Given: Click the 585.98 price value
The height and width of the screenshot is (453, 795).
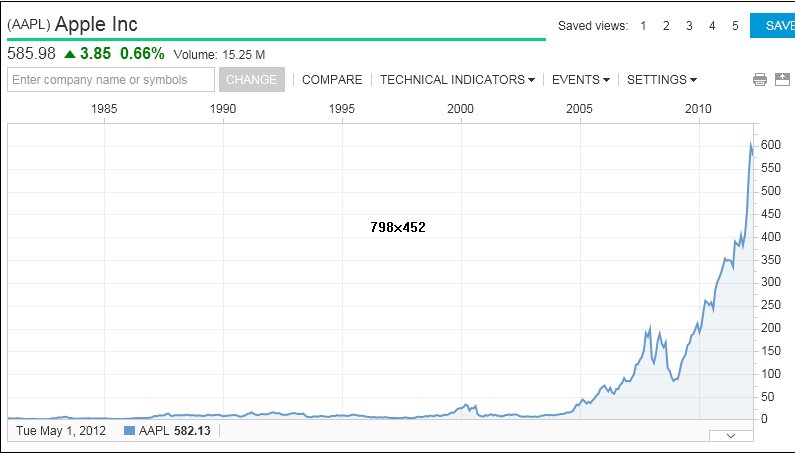Looking at the screenshot, I should pyautogui.click(x=31, y=53).
